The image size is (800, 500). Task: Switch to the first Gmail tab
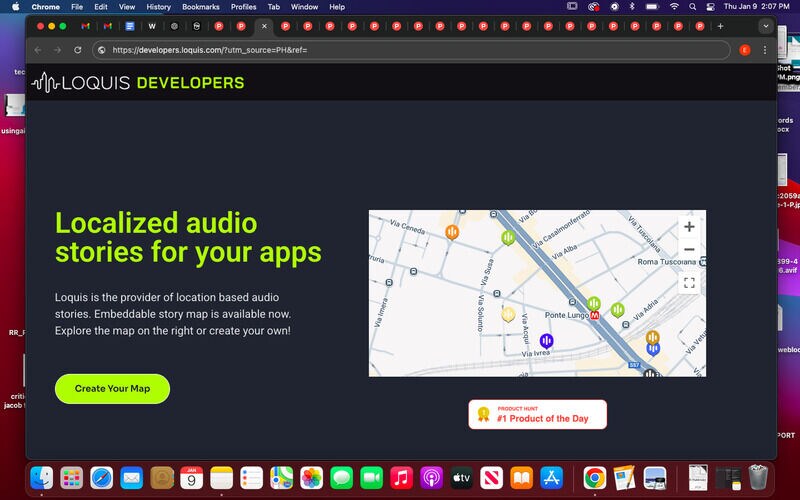85,26
